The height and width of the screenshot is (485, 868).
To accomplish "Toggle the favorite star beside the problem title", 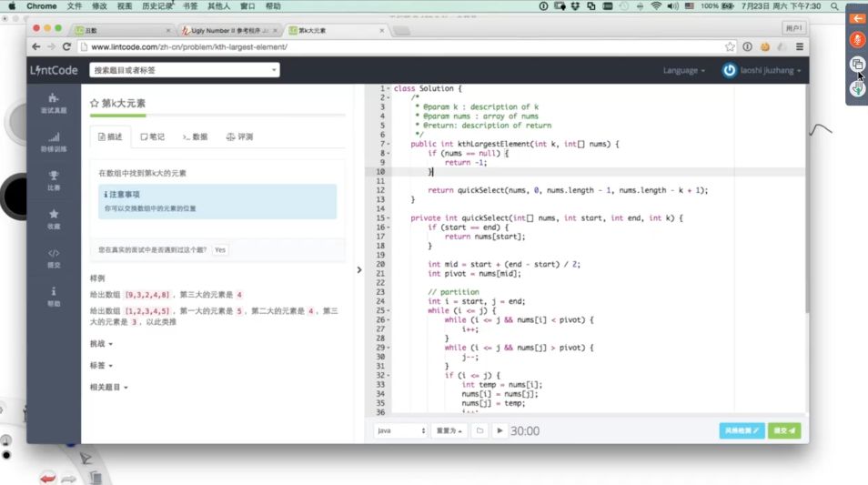I will point(94,103).
